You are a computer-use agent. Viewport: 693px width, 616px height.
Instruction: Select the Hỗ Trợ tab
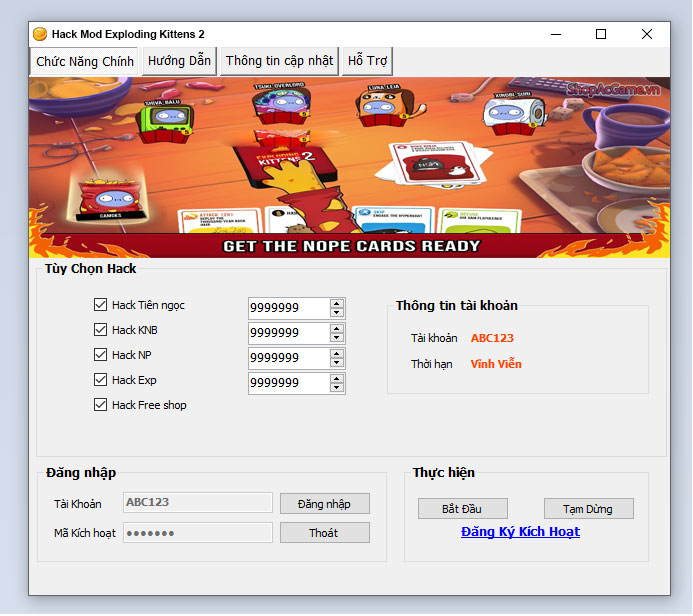367,61
